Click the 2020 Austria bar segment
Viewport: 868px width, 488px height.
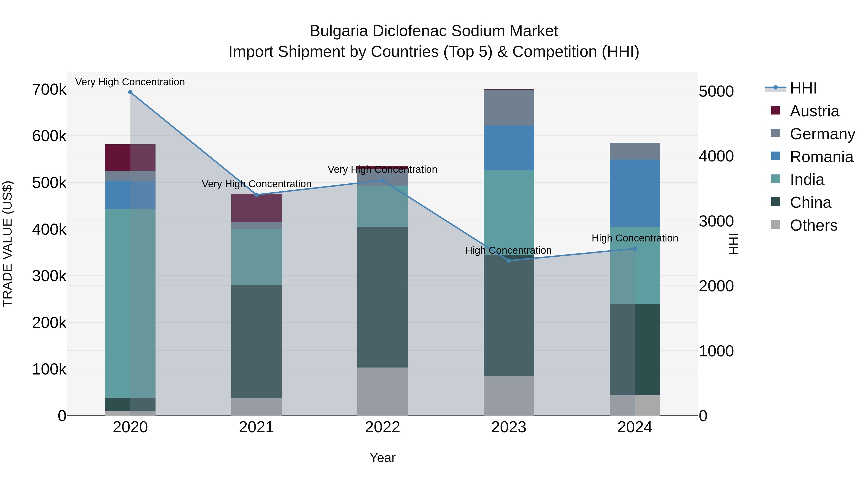[130, 158]
